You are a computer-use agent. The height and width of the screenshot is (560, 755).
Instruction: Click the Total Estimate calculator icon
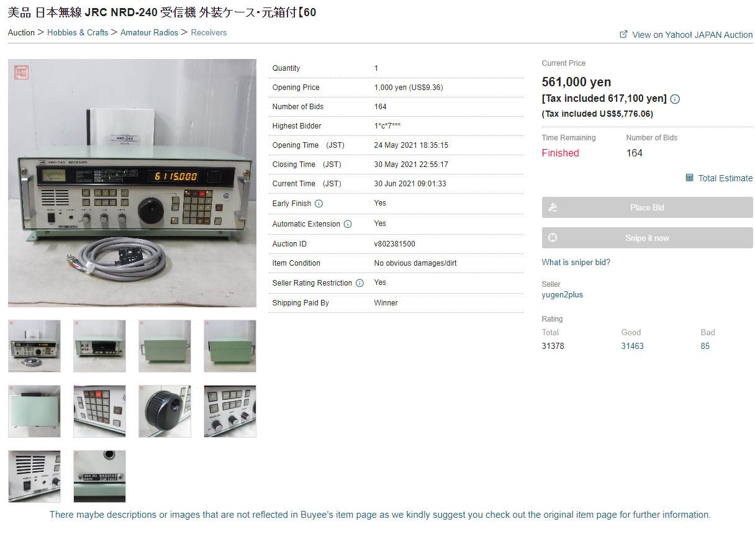point(689,178)
